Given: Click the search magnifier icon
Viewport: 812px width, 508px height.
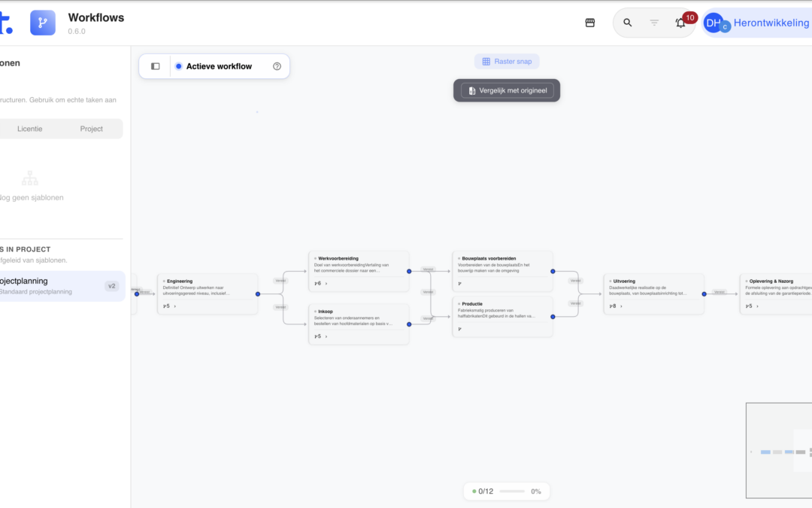Looking at the screenshot, I should 627,23.
